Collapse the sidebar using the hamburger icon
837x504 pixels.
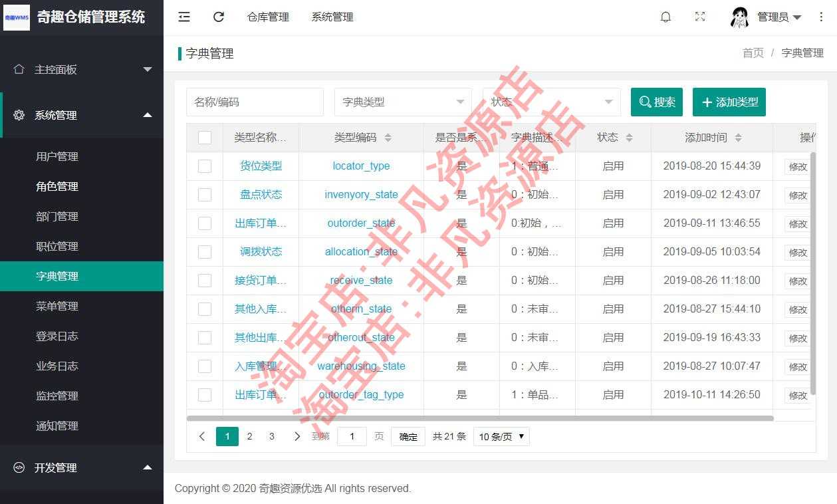(x=184, y=17)
